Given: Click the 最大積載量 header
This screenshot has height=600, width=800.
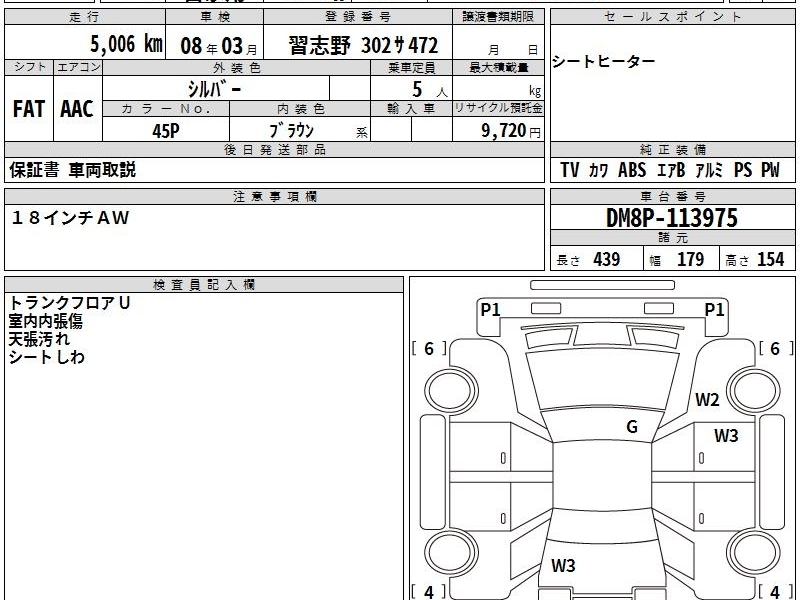Looking at the screenshot, I should (x=498, y=68).
